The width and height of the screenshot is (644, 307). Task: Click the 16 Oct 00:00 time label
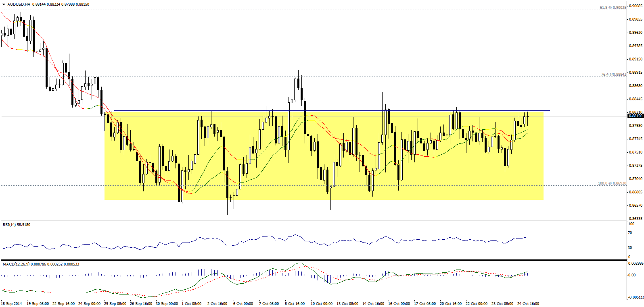(399, 304)
